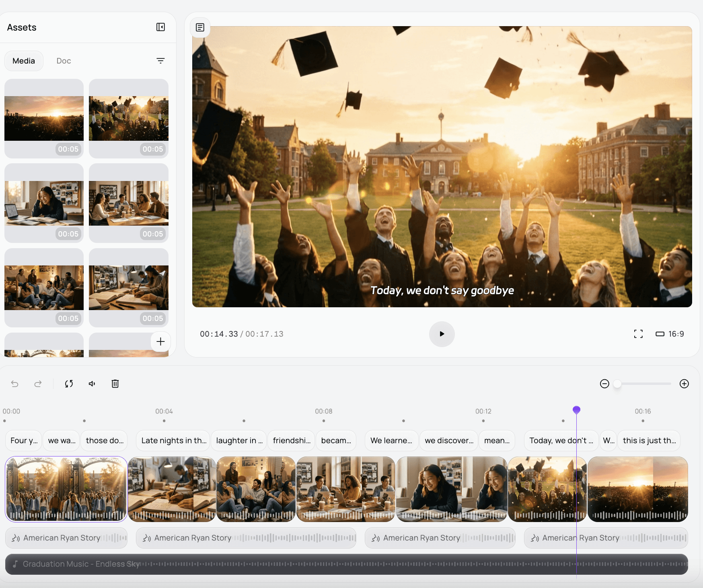Click the timeline zoom slider handle

pos(617,384)
